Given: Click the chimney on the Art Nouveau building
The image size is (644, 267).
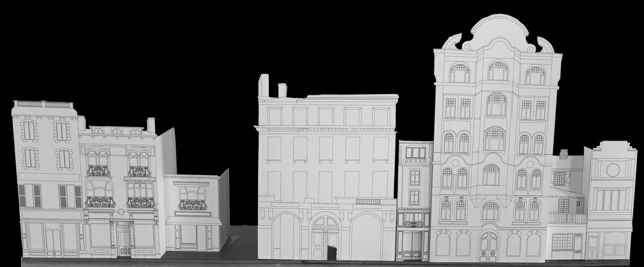Looking at the screenshot, I should 151,124.
